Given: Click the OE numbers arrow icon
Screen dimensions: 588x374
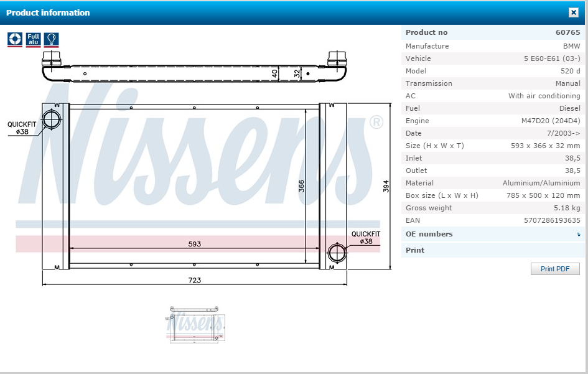Looking at the screenshot, I should coord(579,235).
